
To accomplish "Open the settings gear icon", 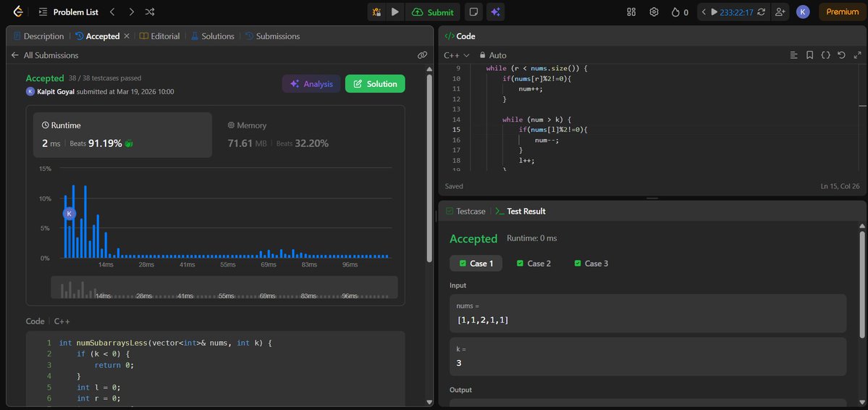I will 654,12.
